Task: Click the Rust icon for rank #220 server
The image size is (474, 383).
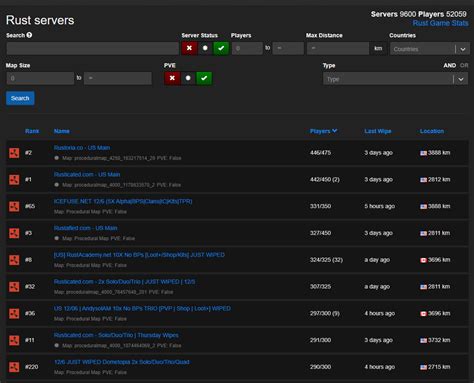Action: (14, 367)
